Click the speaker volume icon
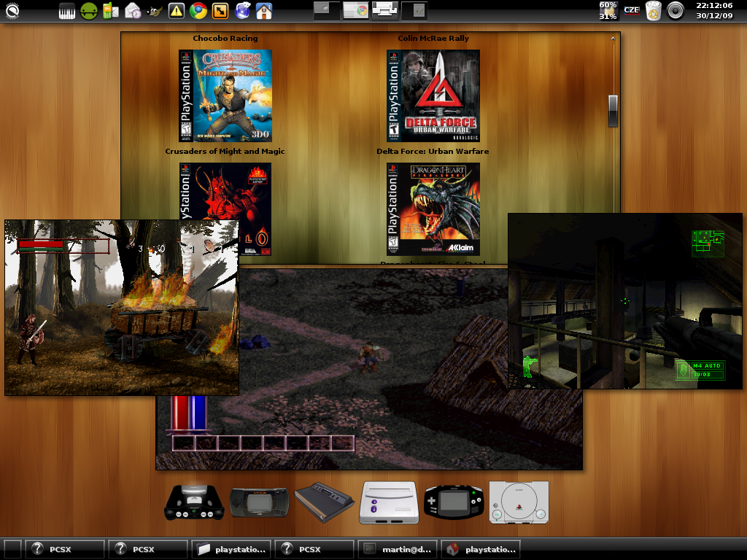The height and width of the screenshot is (560, 747). (676, 10)
